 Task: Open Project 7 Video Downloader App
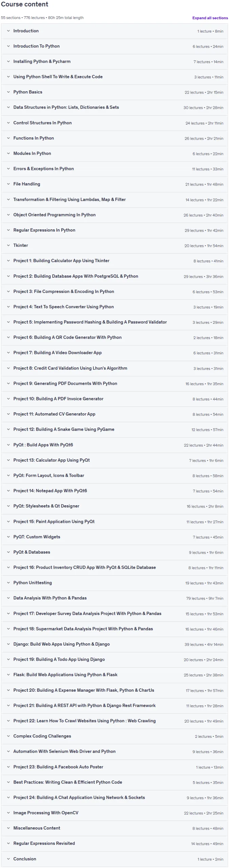(x=114, y=353)
